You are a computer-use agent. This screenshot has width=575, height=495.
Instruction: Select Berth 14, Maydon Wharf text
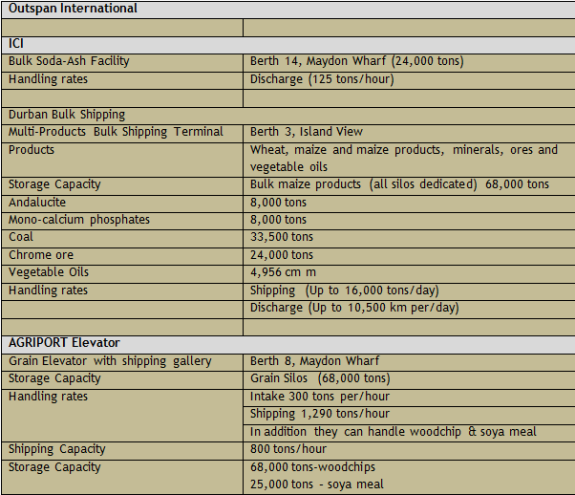pos(318,61)
